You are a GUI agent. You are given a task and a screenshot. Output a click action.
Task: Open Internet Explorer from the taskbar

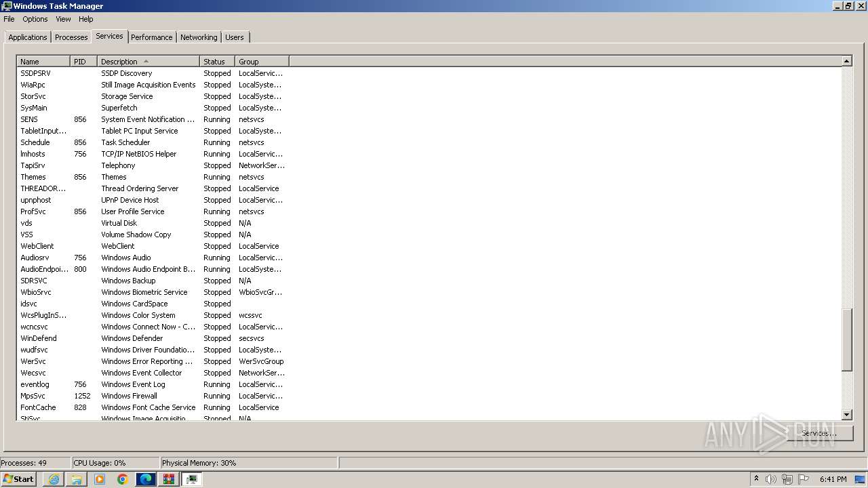tap(54, 479)
